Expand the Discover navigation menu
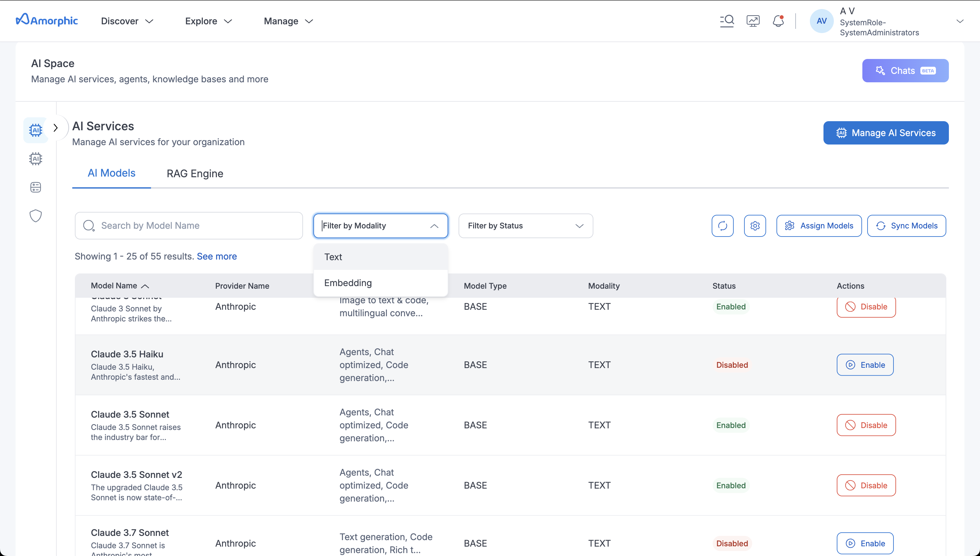 tap(127, 21)
